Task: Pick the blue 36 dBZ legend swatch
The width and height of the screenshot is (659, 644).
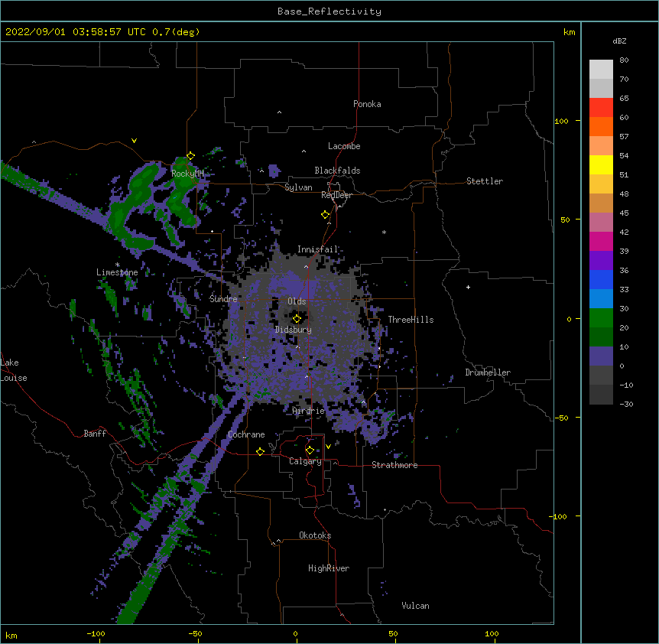Action: [601, 279]
